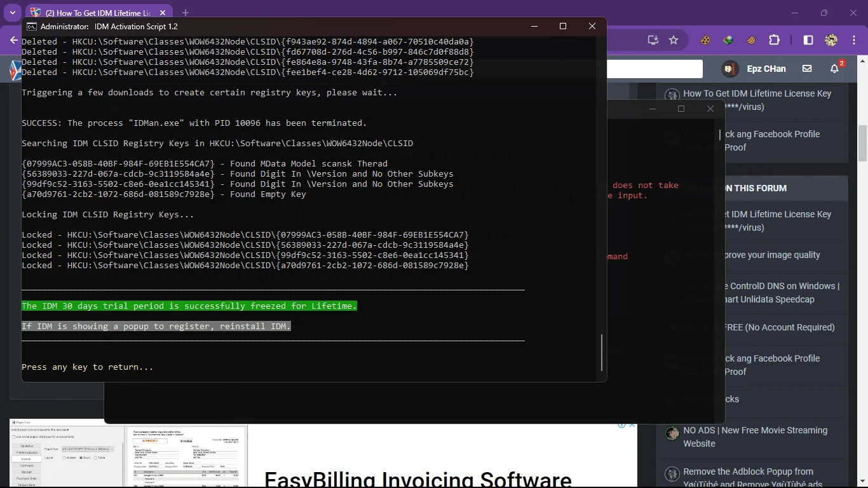The image size is (868, 488).
Task: Go back using the browser back arrow
Action: [14, 40]
